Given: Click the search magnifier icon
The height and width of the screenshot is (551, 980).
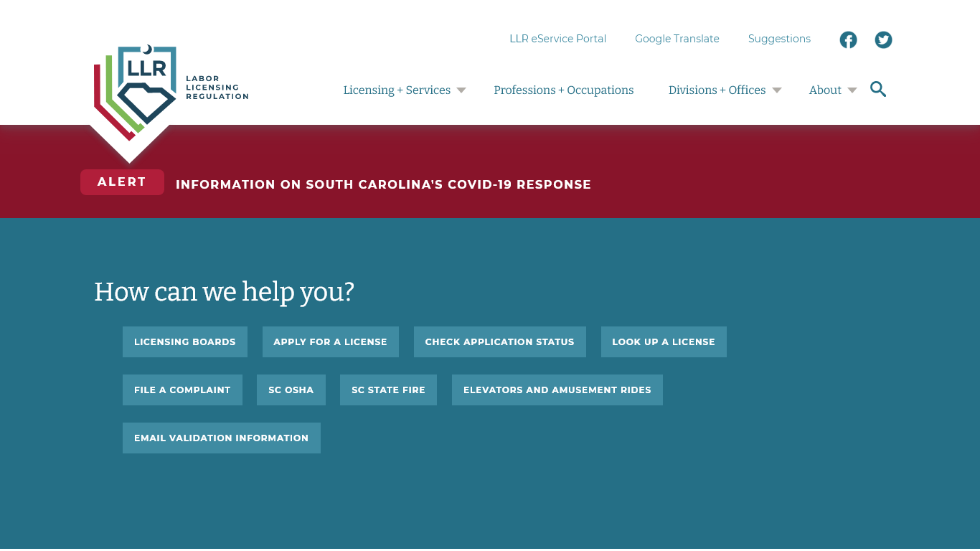Looking at the screenshot, I should click(878, 89).
